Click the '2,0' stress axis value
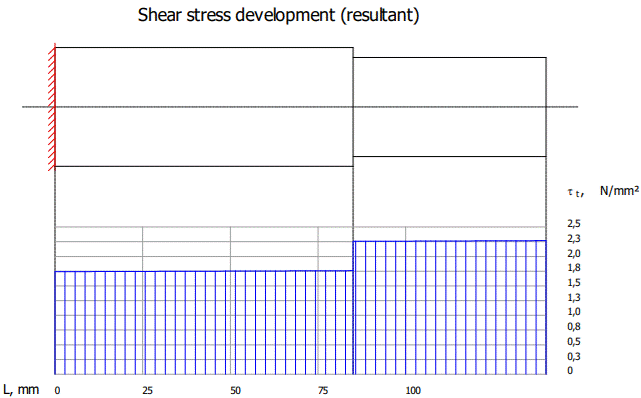The image size is (641, 398). pos(574,253)
